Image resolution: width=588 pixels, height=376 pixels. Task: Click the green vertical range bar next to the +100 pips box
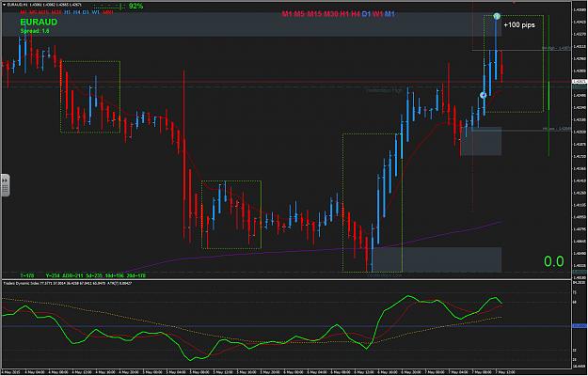coord(548,86)
